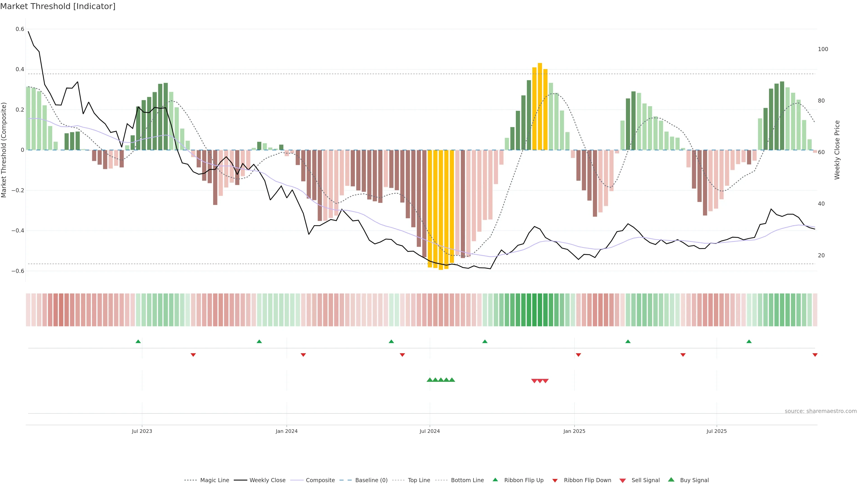868x488 pixels.
Task: Click the Weekly Close Price axis title
Action: pyautogui.click(x=837, y=150)
